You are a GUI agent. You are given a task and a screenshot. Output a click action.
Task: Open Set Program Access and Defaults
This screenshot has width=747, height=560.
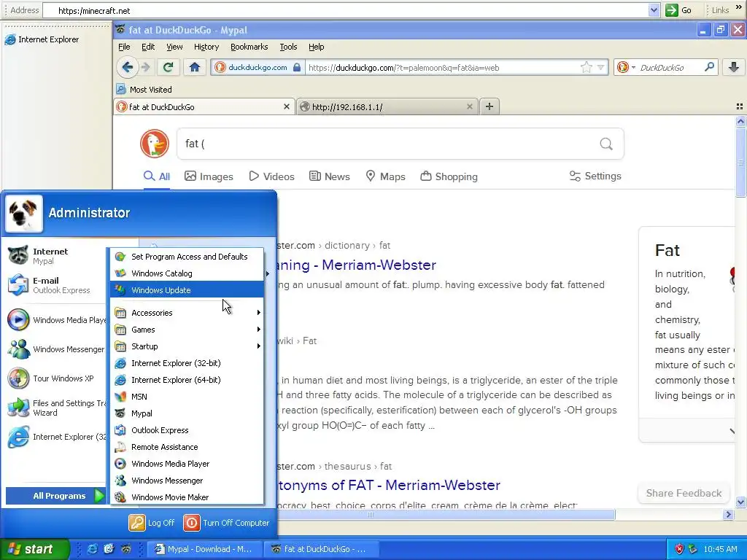coord(187,257)
